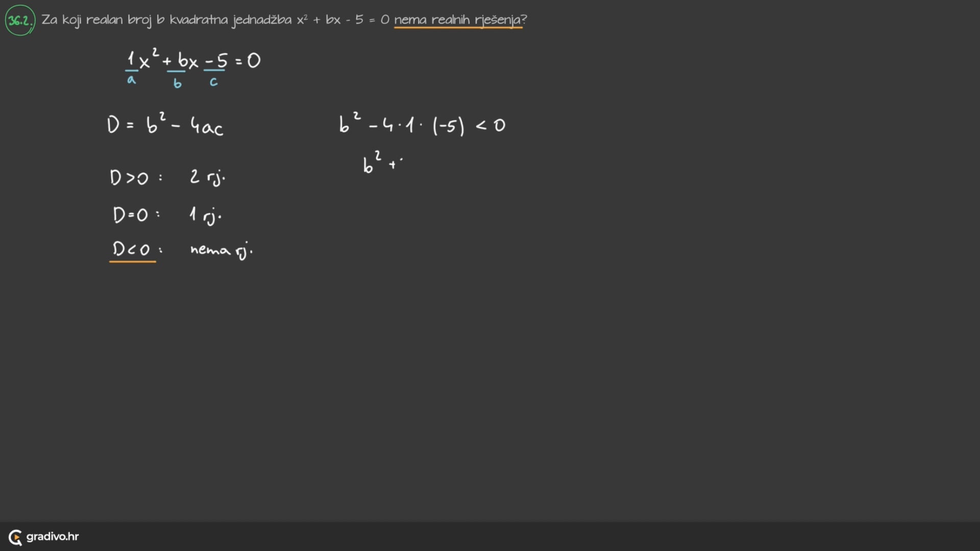
Task: Click the underlined phrase 'nema realnih rješenja'
Action: point(458,20)
